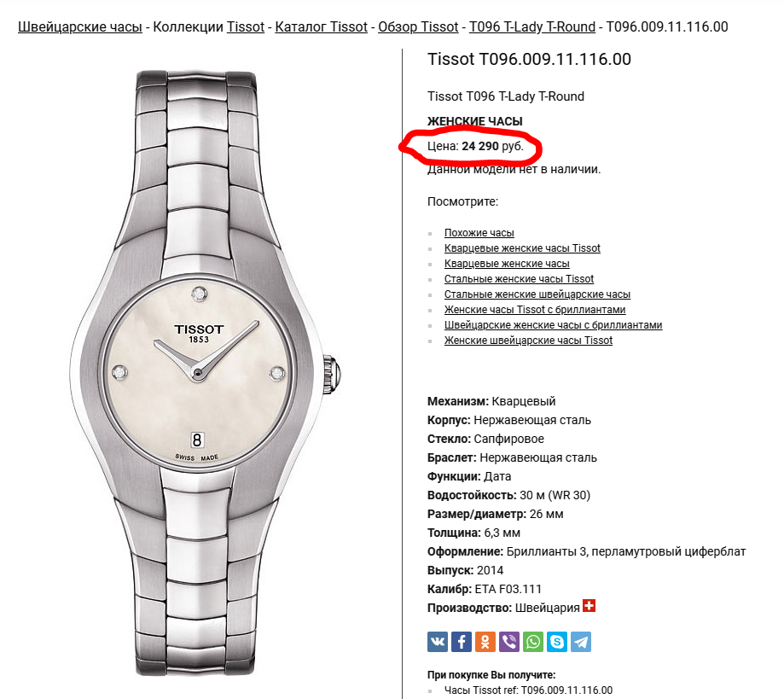Go to Tissot collections breadcrumb
784x699 pixels.
coord(246,26)
